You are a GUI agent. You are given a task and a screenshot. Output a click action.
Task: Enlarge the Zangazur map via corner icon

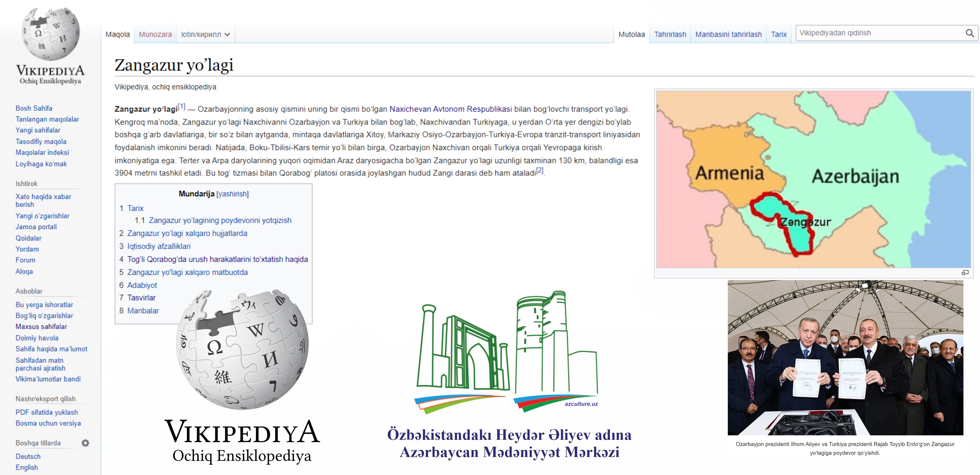965,272
